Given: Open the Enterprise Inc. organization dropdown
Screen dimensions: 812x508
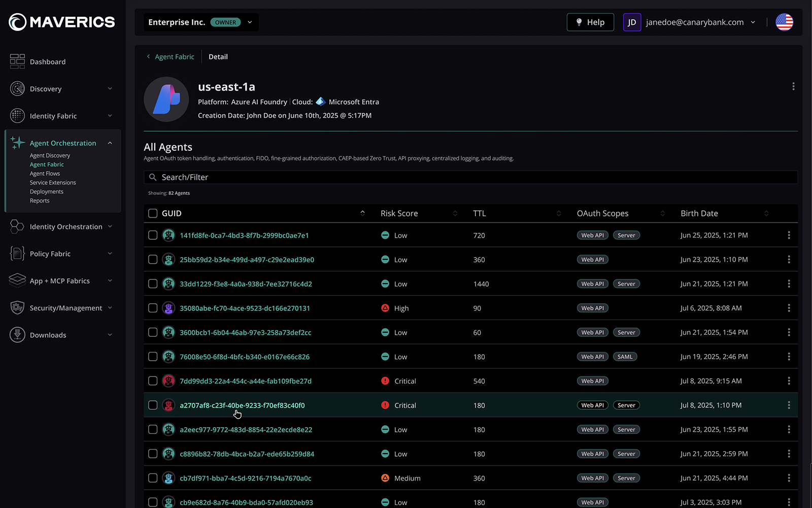Looking at the screenshot, I should (x=250, y=22).
